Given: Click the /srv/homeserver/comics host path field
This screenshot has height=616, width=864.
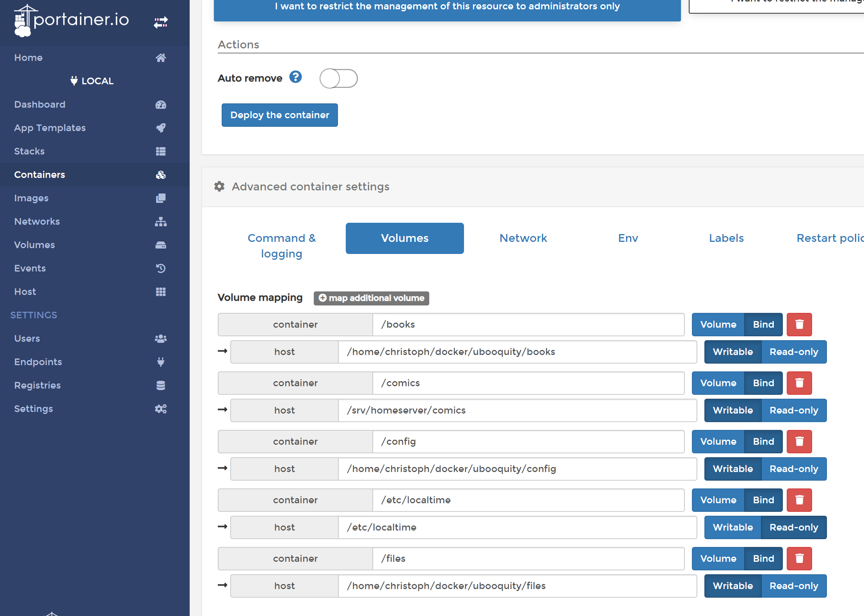Looking at the screenshot, I should point(517,410).
